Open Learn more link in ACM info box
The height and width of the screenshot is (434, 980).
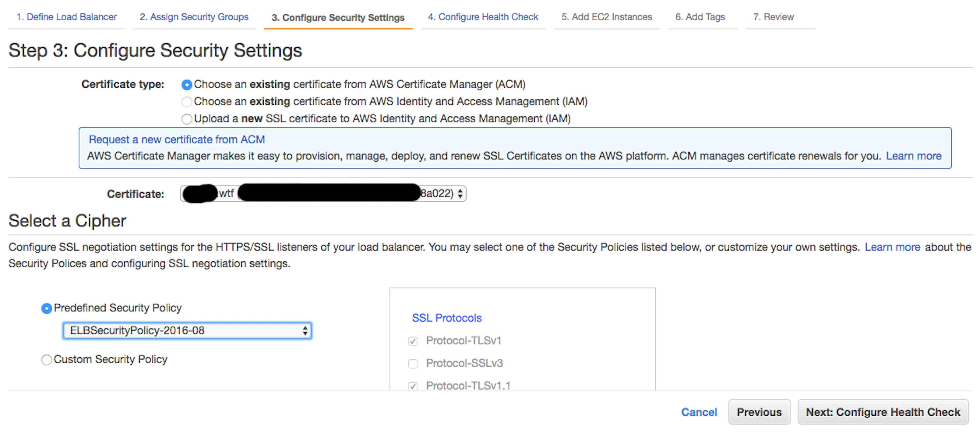[913, 156]
